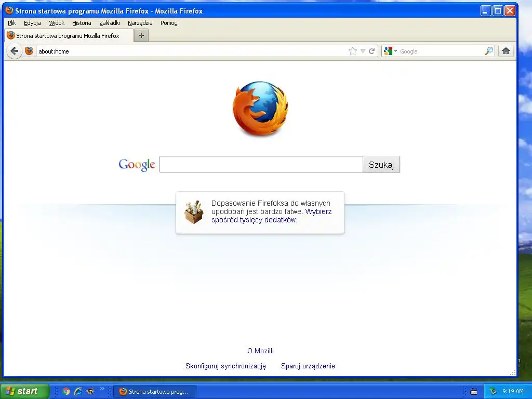Image resolution: width=532 pixels, height=399 pixels.
Task: Open a new tab with the plus button
Action: 141,35
